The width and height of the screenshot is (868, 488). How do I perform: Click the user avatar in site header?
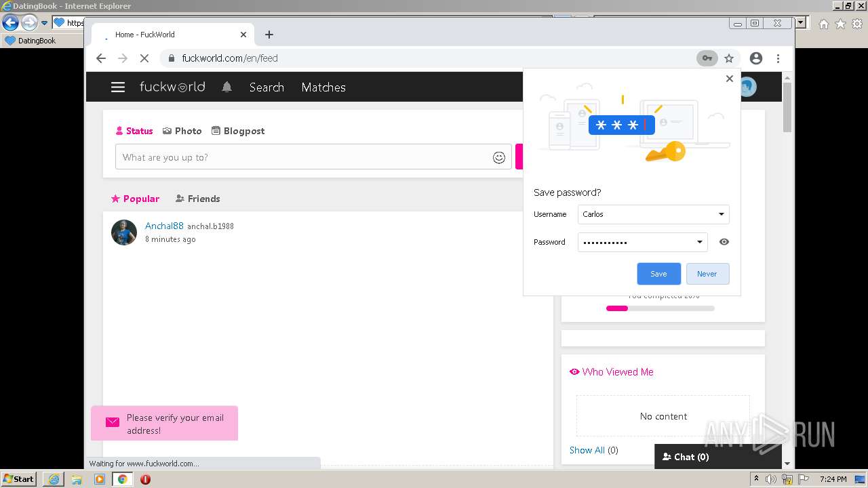tap(747, 87)
